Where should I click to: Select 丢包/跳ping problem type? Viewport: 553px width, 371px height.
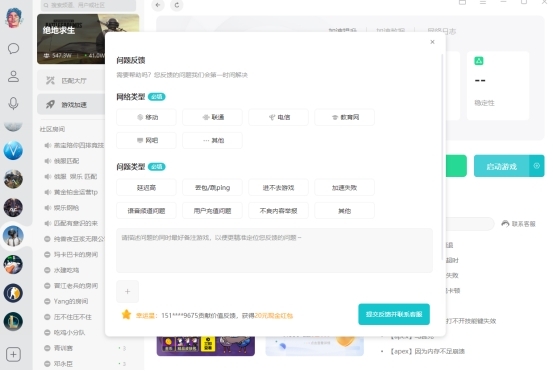212,188
